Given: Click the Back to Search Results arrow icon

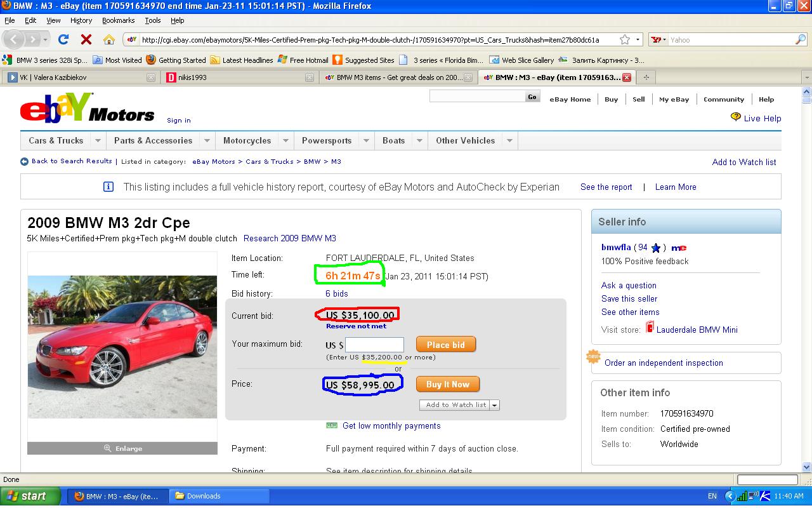Looking at the screenshot, I should pos(24,161).
